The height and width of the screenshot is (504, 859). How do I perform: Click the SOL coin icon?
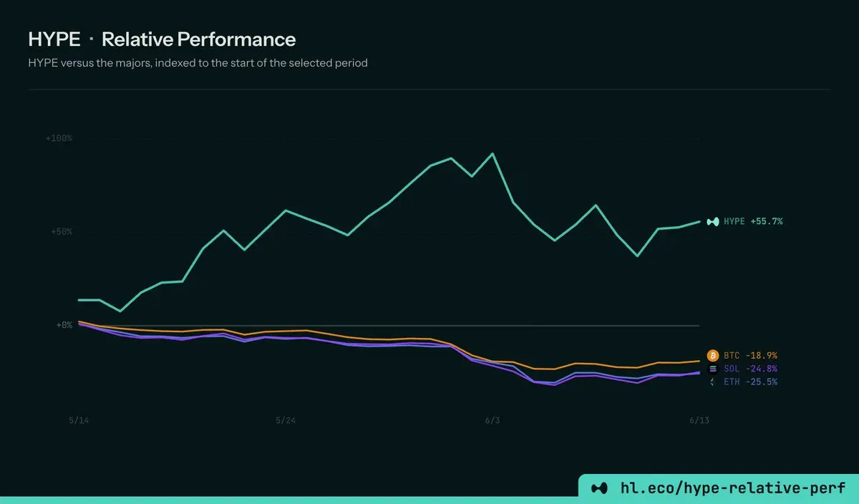tap(712, 369)
